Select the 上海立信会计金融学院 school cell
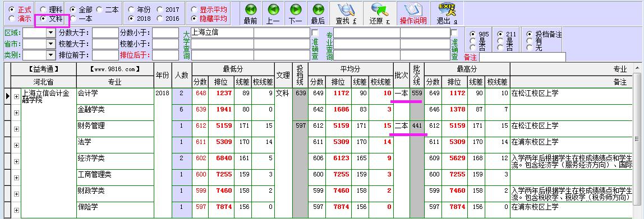Viewport: 644px width, 219px height. [x=48, y=152]
